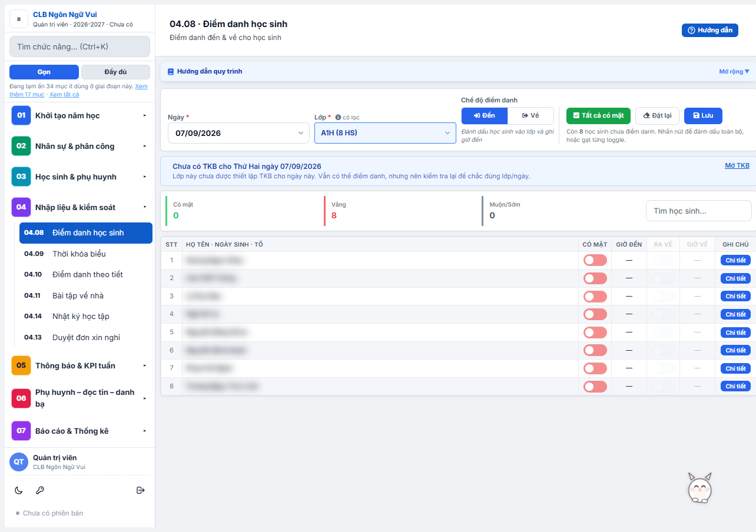Open 04.09 Thời khóa biểu
The image size is (756, 532).
(x=86, y=254)
